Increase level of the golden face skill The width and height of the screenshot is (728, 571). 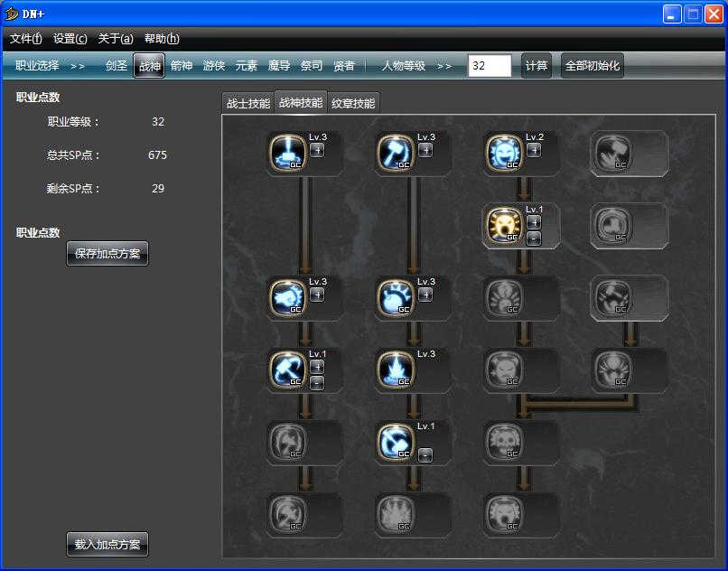tap(534, 222)
